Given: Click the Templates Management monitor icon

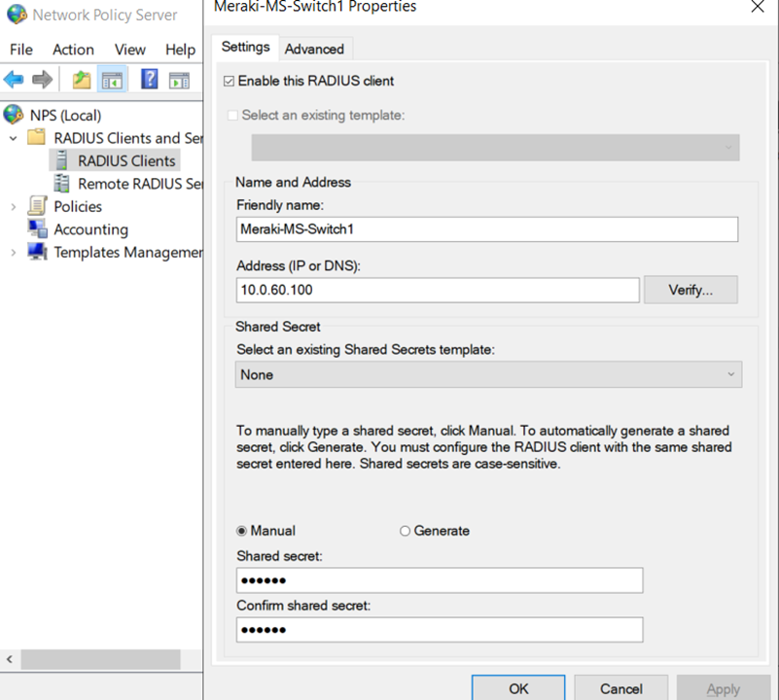Looking at the screenshot, I should tap(37, 252).
